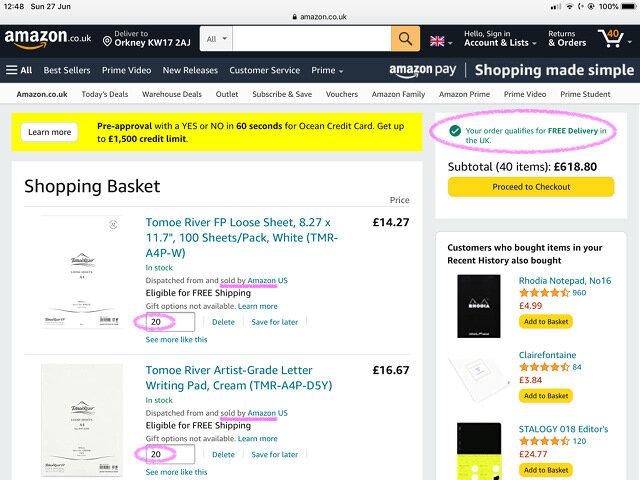Save the Cream Writing Pad for later
This screenshot has width=640, height=480.
point(274,454)
